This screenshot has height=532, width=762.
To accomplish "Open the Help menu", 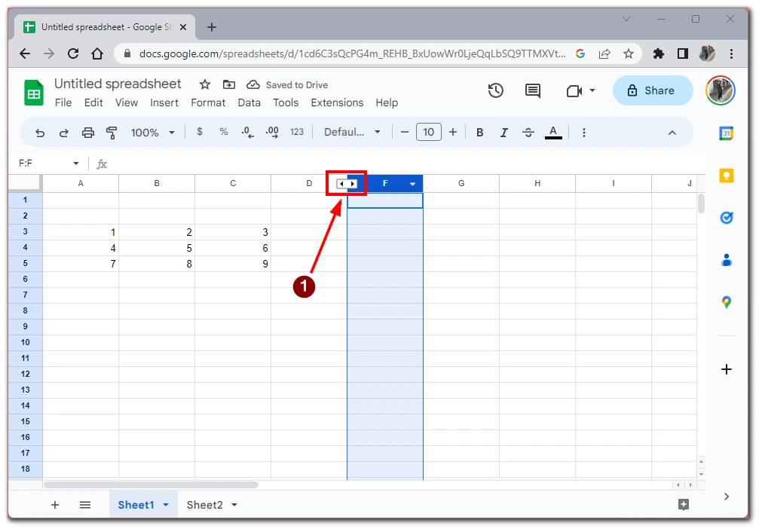I will click(387, 102).
